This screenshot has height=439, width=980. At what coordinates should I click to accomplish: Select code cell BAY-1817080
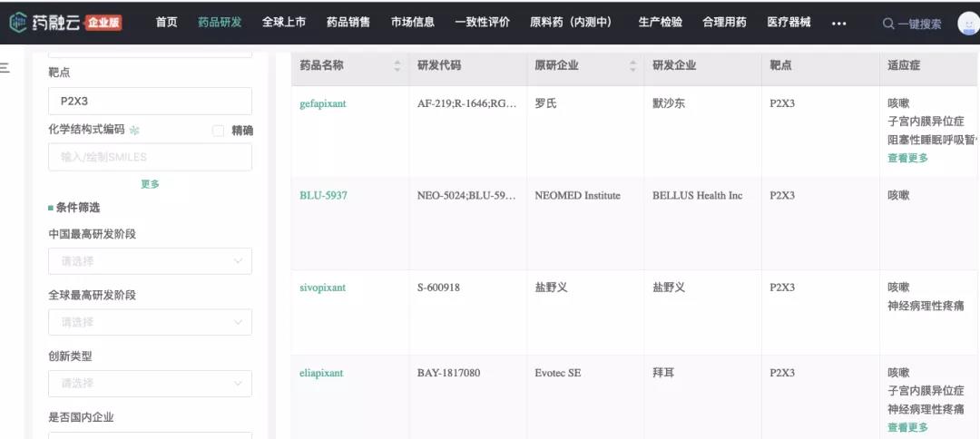[x=449, y=373]
